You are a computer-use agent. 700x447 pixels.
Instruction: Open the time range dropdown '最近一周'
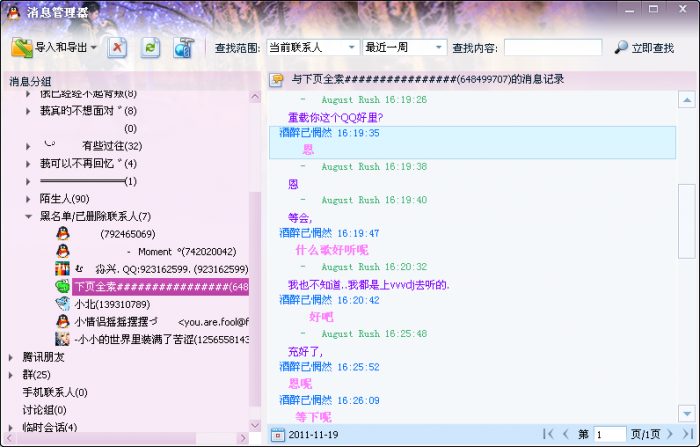(404, 47)
